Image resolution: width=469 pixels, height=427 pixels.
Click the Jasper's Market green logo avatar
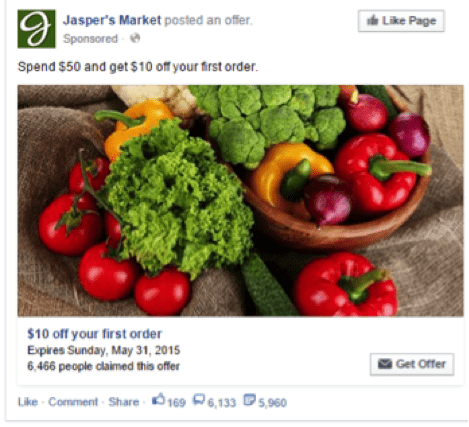pyautogui.click(x=36, y=29)
